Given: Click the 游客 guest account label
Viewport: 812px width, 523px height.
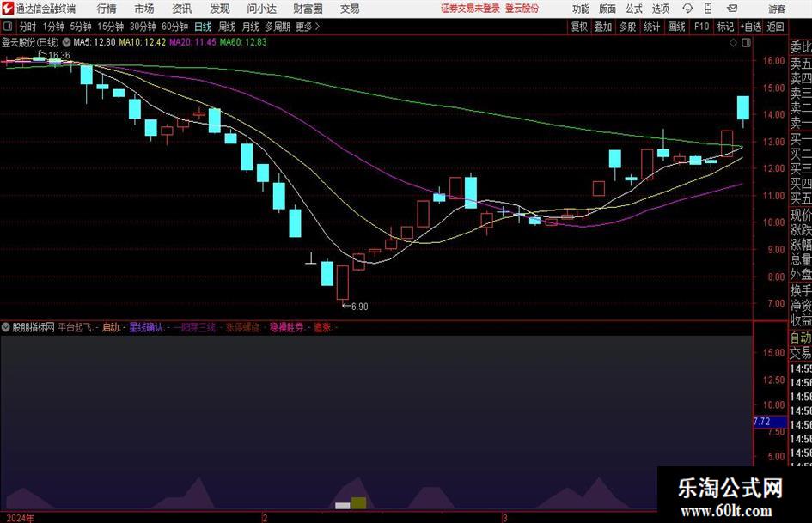Looking at the screenshot, I should coord(777,9).
